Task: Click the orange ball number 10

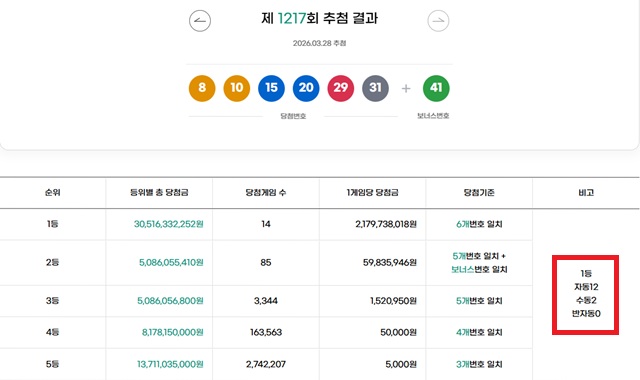Action: [x=237, y=88]
